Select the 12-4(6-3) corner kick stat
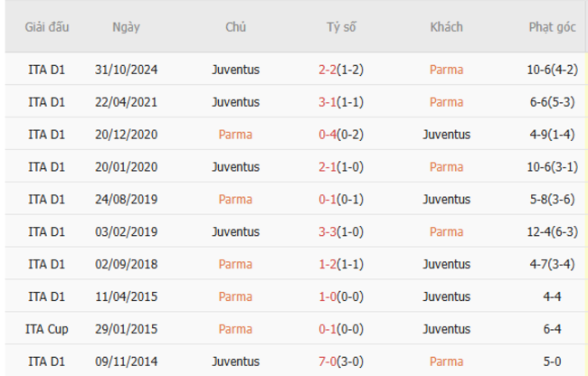588x376 pixels. [554, 231]
